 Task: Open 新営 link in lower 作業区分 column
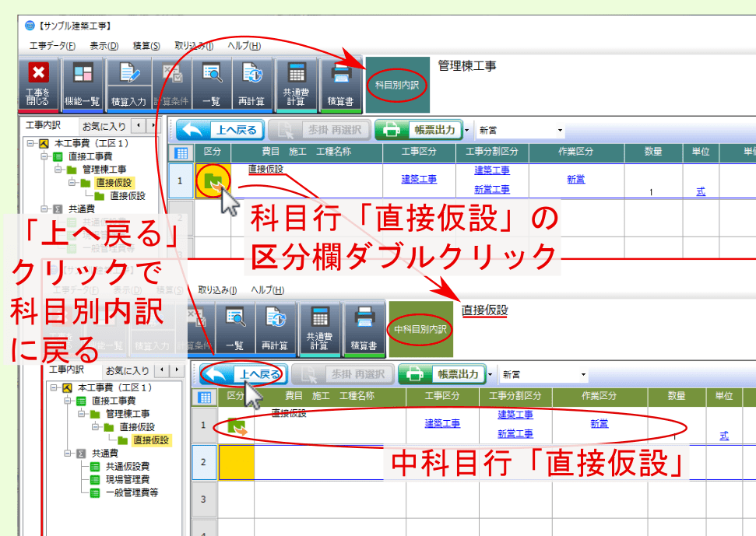[599, 423]
